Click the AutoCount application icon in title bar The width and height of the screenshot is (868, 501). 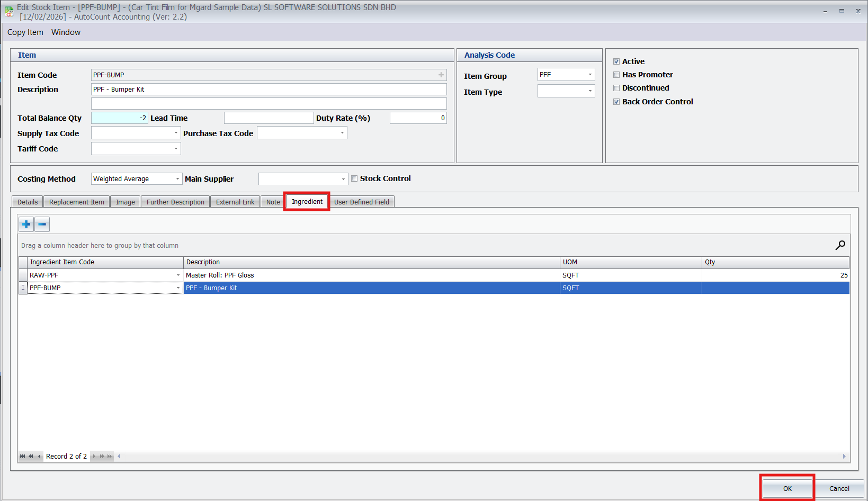(8, 12)
